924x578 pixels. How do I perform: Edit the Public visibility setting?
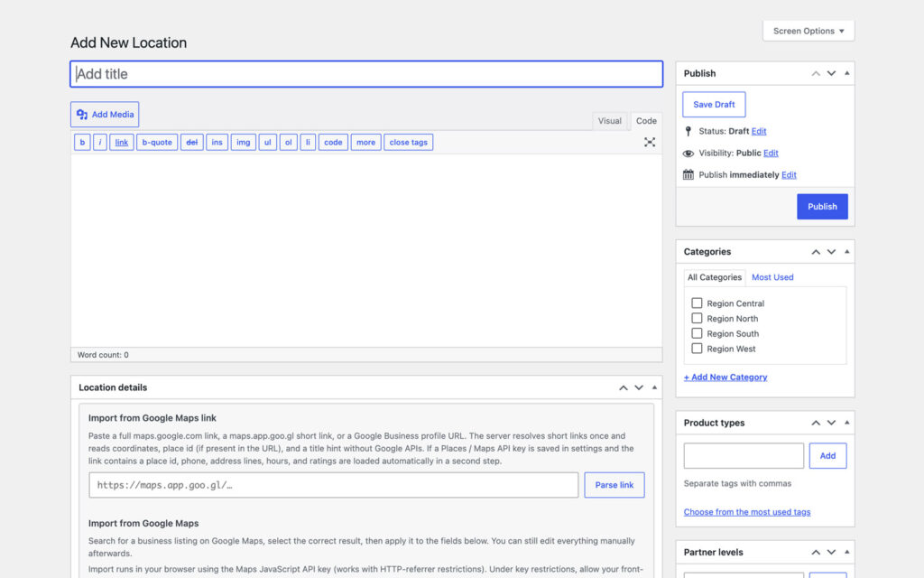pos(771,153)
